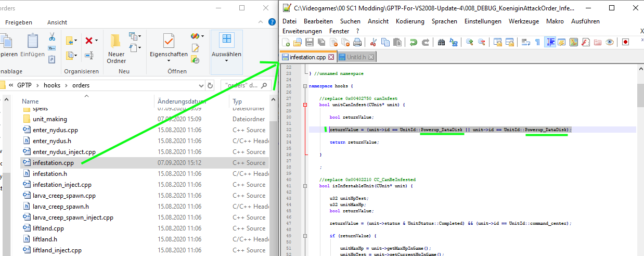Click the Open file toolbar icon
Viewport: 644px width, 256px height.
click(x=298, y=42)
